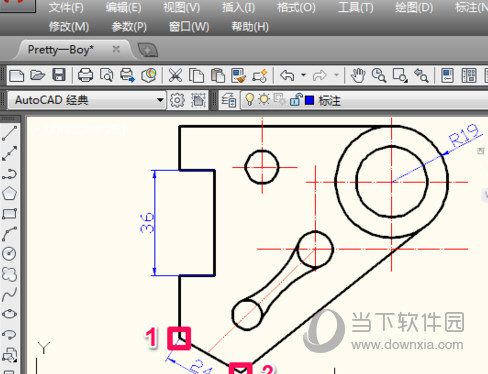Toggle layer lock padlock icon
The width and height of the screenshot is (488, 374).
point(295,100)
